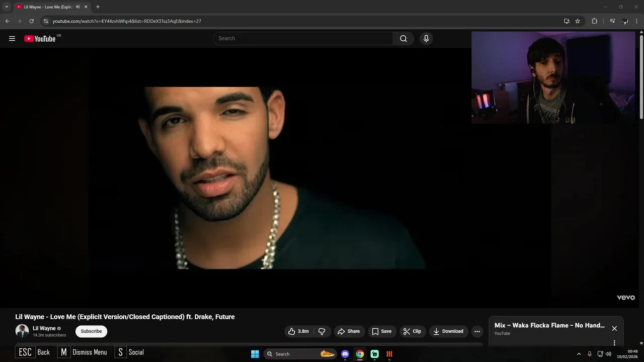Open the YouTube hamburger guide menu
The height and width of the screenshot is (362, 644).
(12, 39)
